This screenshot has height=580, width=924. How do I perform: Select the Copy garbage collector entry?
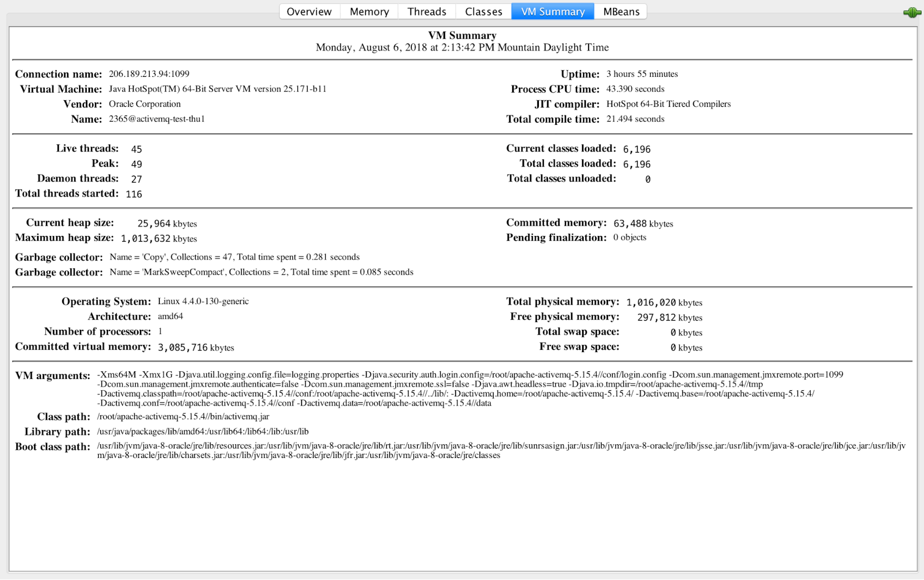tap(235, 257)
